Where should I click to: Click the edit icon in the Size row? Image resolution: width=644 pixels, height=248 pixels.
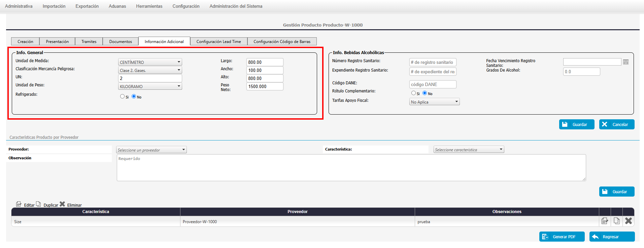[605, 221]
